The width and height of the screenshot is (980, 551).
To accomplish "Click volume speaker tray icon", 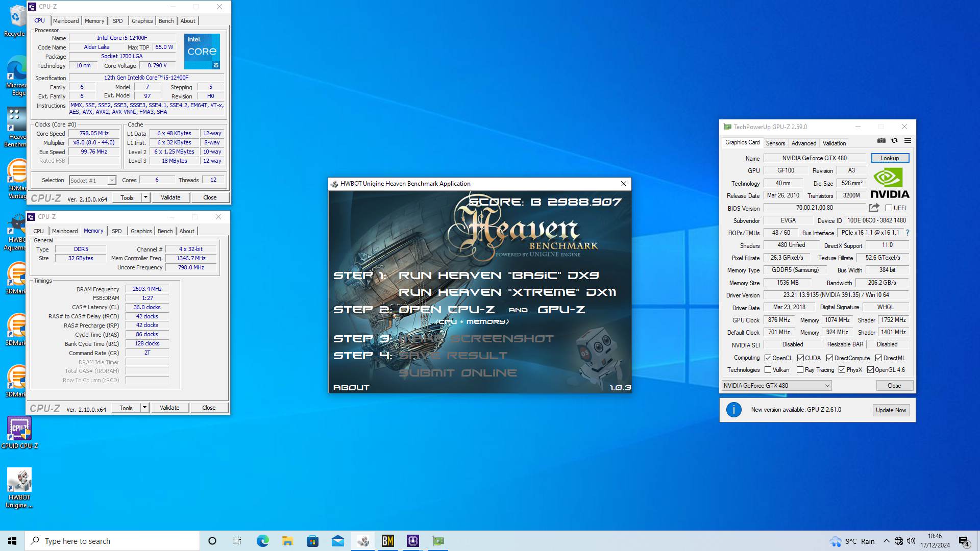I will 911,541.
